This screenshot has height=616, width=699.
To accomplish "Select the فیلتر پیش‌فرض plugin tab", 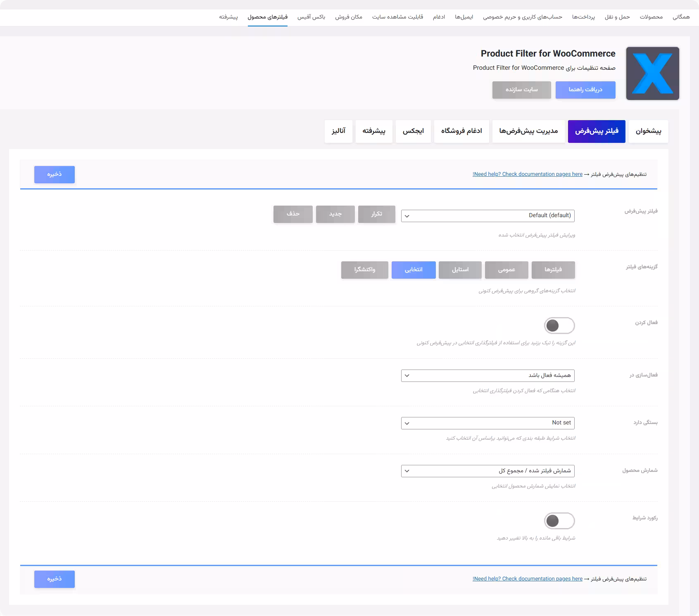I will [597, 131].
